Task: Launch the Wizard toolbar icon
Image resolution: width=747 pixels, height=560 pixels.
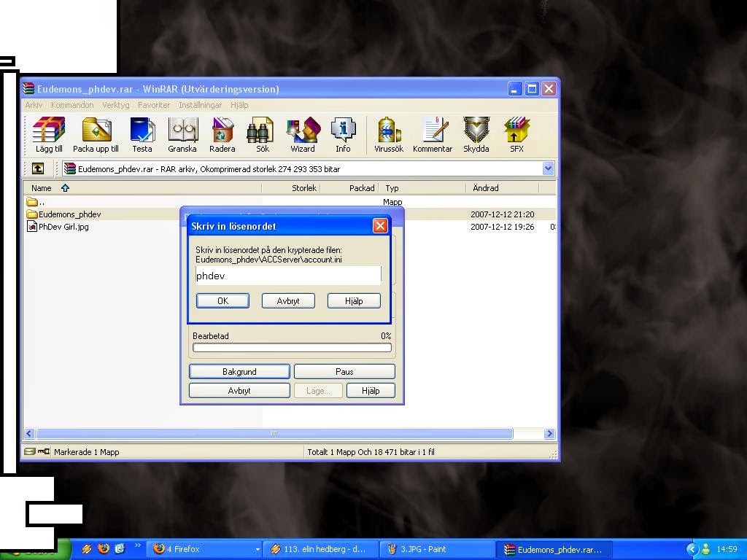Action: click(303, 135)
